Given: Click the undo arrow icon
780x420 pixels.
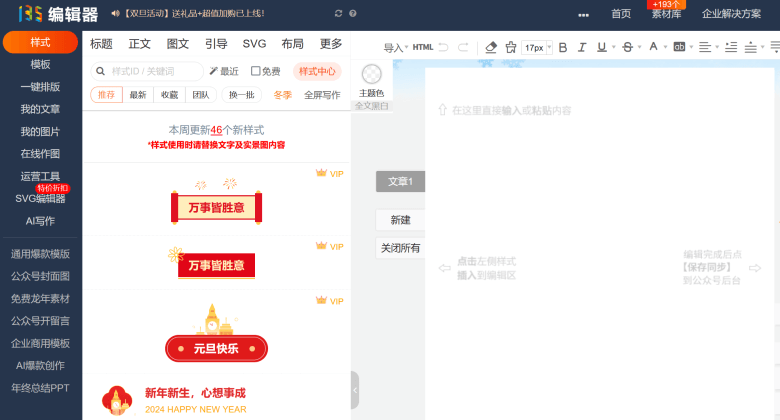Looking at the screenshot, I should [443, 47].
